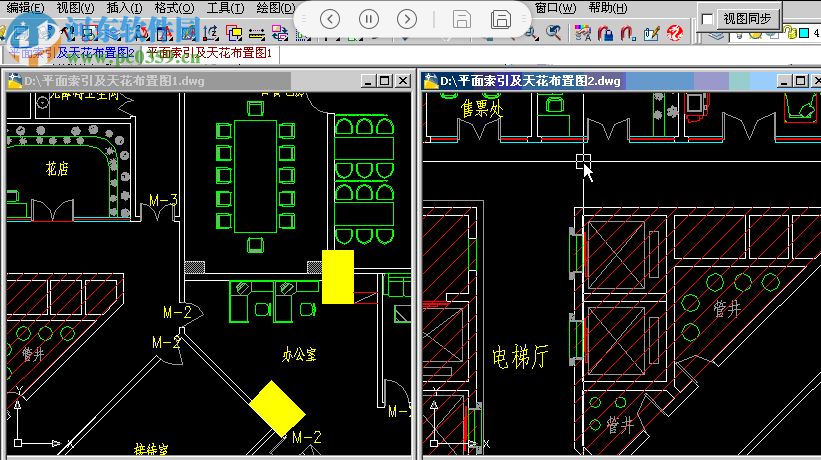This screenshot has height=460, width=821.
Task: Select the UCS Z-axis rotate tool icon
Action: [210, 33]
